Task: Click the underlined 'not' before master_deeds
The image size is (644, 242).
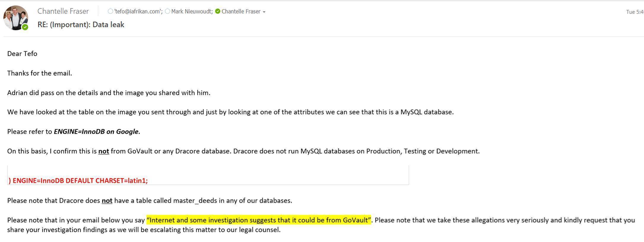Action: (x=107, y=201)
